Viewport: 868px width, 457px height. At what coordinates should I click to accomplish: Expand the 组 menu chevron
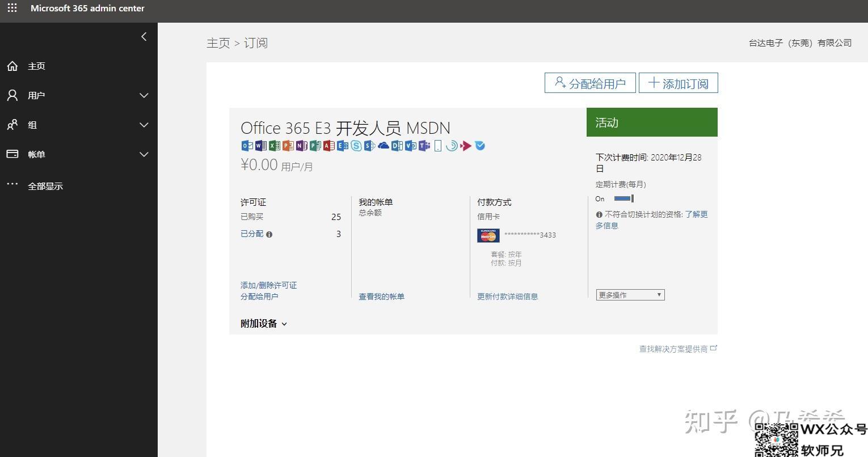point(144,125)
